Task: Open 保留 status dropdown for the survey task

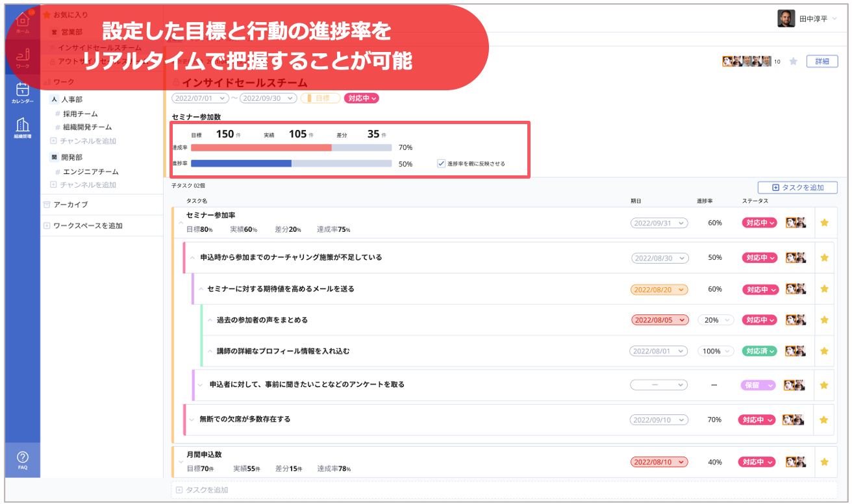Action: pyautogui.click(x=758, y=385)
